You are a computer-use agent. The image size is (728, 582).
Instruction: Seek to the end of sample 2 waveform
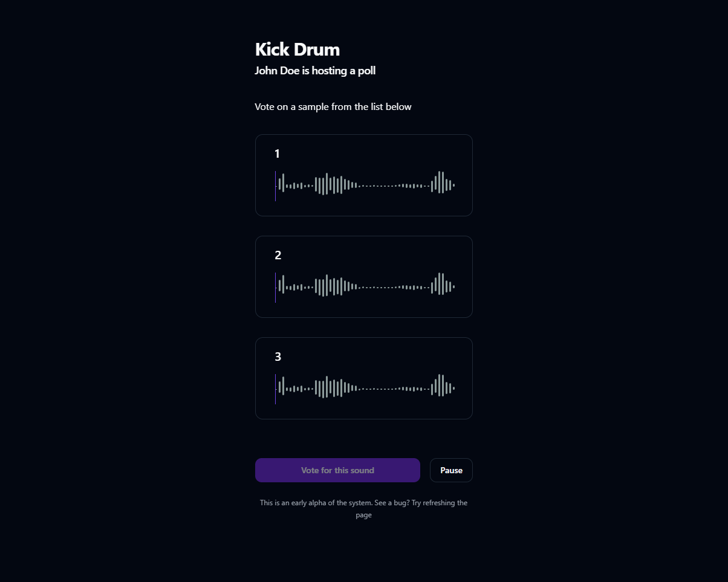coord(453,286)
